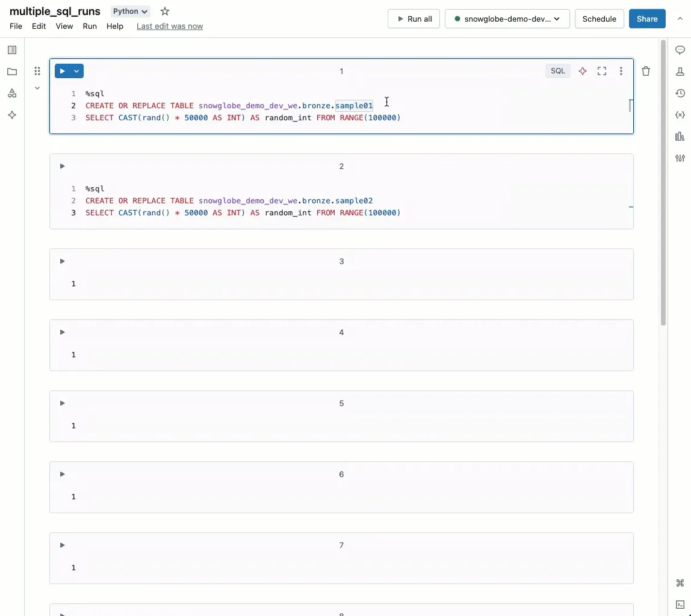This screenshot has height=616, width=691.
Task: Run cell 4 with its play arrow
Action: [62, 332]
